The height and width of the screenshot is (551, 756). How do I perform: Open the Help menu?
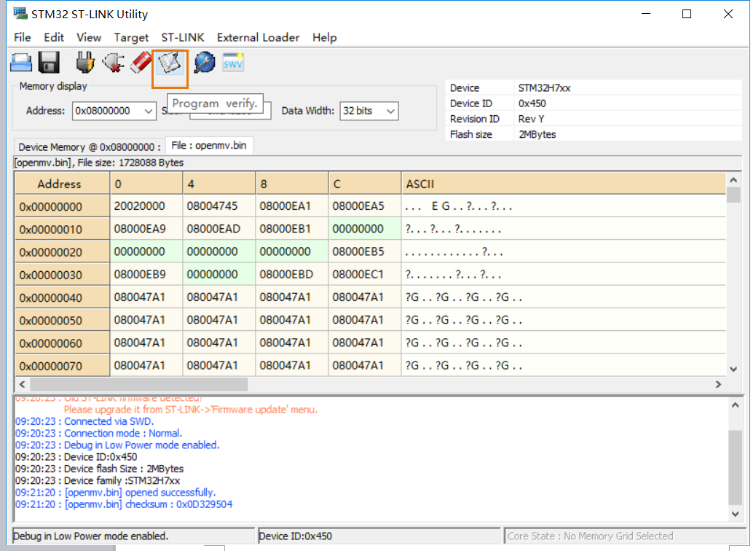[325, 38]
